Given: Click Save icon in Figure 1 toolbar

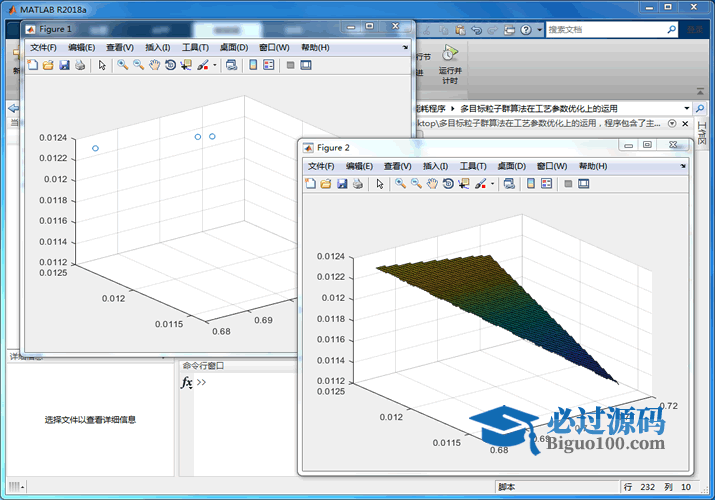Looking at the screenshot, I should (x=64, y=65).
